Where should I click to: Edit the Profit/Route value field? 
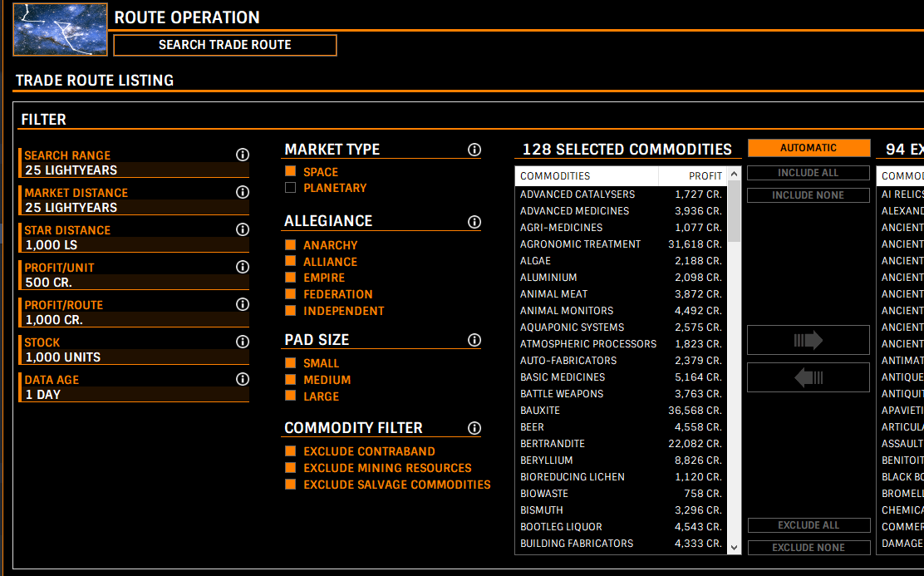(135, 319)
